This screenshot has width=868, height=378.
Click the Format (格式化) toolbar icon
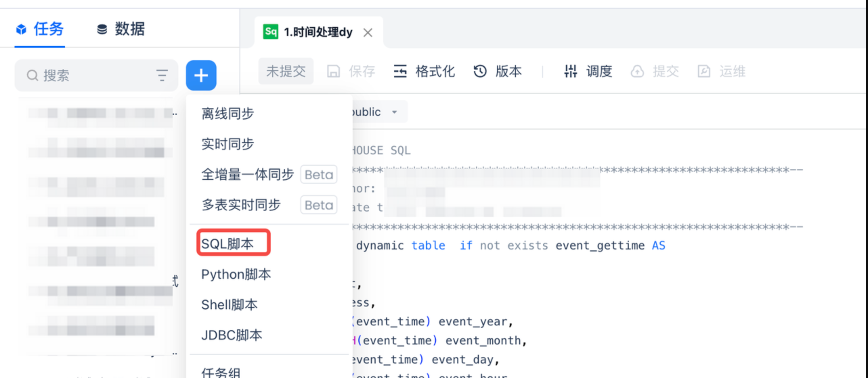(x=400, y=71)
